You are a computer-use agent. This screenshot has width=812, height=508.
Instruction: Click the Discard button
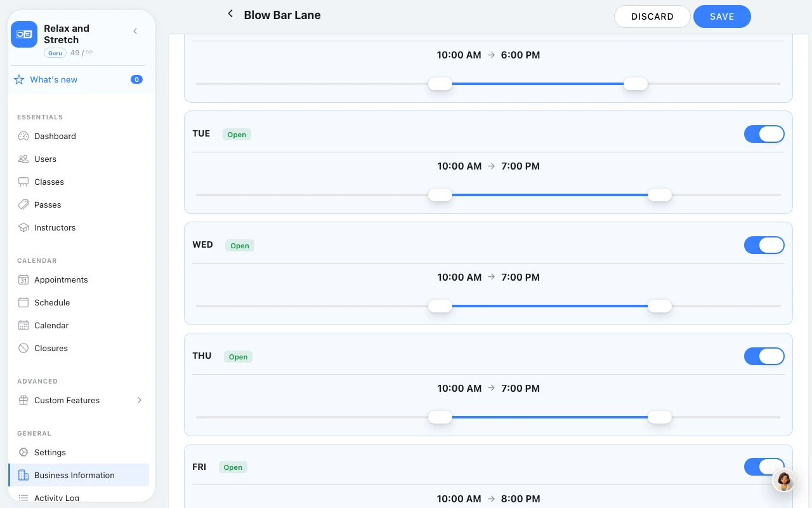click(652, 17)
